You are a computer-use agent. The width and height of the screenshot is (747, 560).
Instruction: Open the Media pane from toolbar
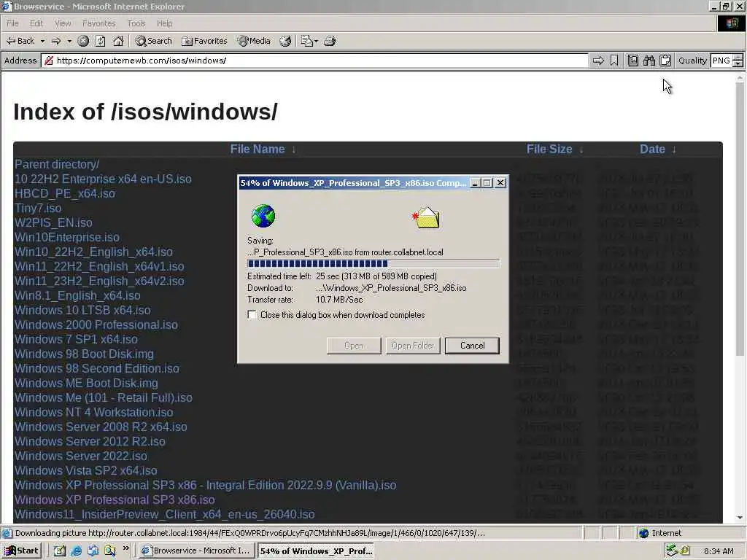(254, 41)
